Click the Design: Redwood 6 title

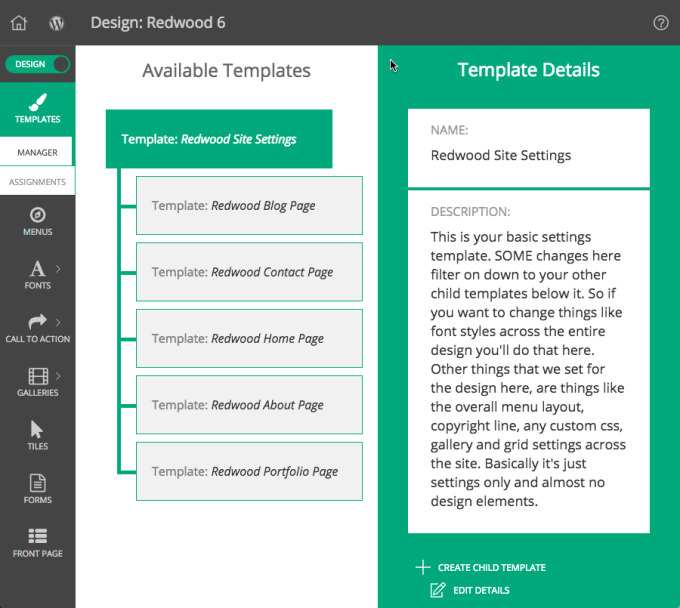tap(158, 23)
